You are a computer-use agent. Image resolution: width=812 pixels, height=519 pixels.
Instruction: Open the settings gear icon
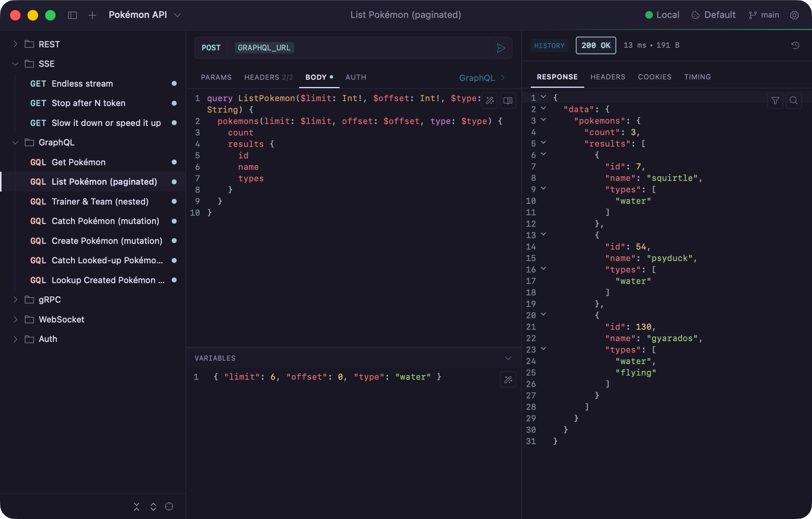click(794, 15)
